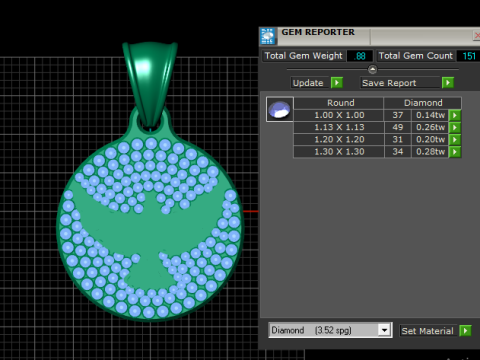Click green arrow for 1.30 X 1.30 row

[x=455, y=152]
